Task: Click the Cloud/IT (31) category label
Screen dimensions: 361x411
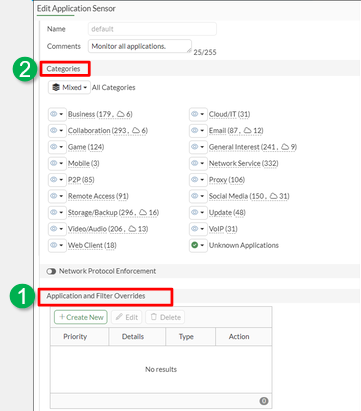Action: tap(229, 114)
